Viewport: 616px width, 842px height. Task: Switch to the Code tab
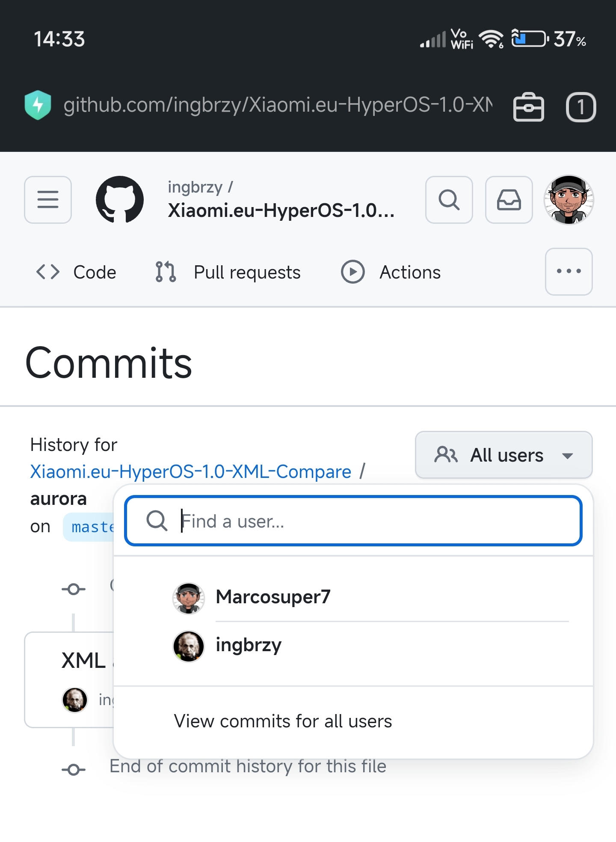(76, 272)
